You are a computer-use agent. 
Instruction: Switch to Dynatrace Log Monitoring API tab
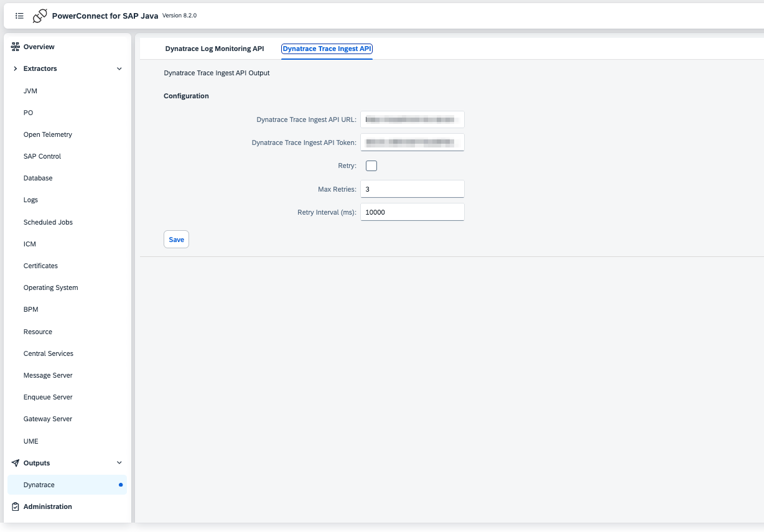(214, 49)
